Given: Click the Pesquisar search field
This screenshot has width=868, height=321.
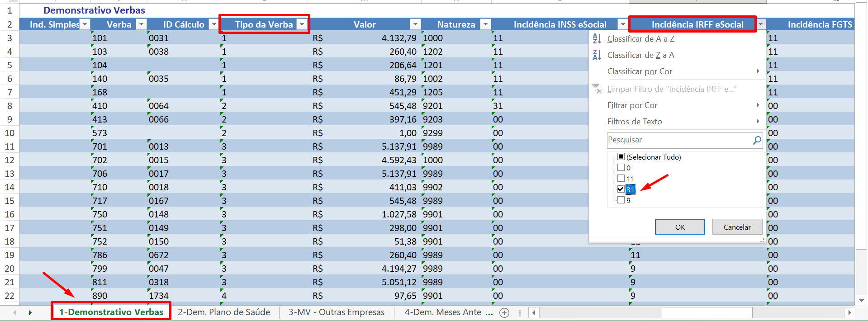Looking at the screenshot, I should [678, 140].
